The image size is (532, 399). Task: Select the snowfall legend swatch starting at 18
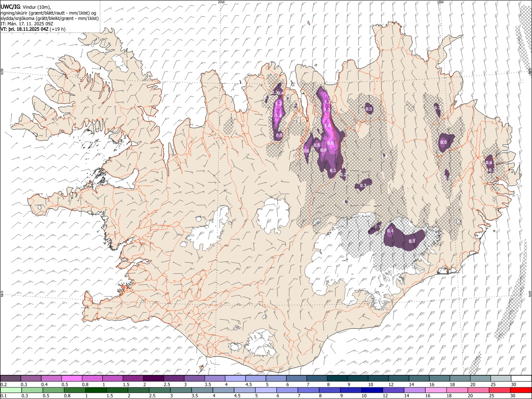459,378
